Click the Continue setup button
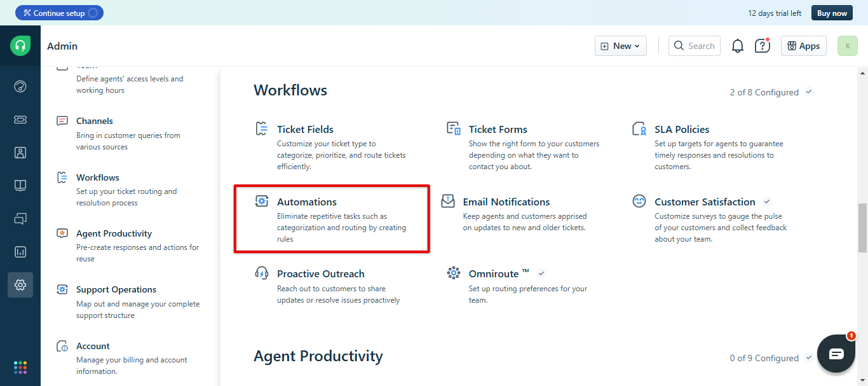 coord(59,13)
